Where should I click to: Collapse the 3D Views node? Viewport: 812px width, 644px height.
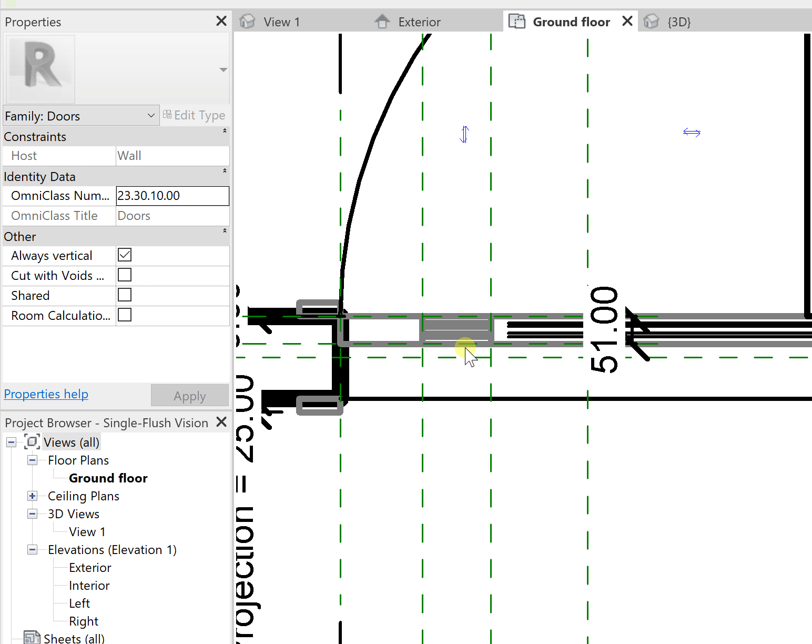click(32, 514)
